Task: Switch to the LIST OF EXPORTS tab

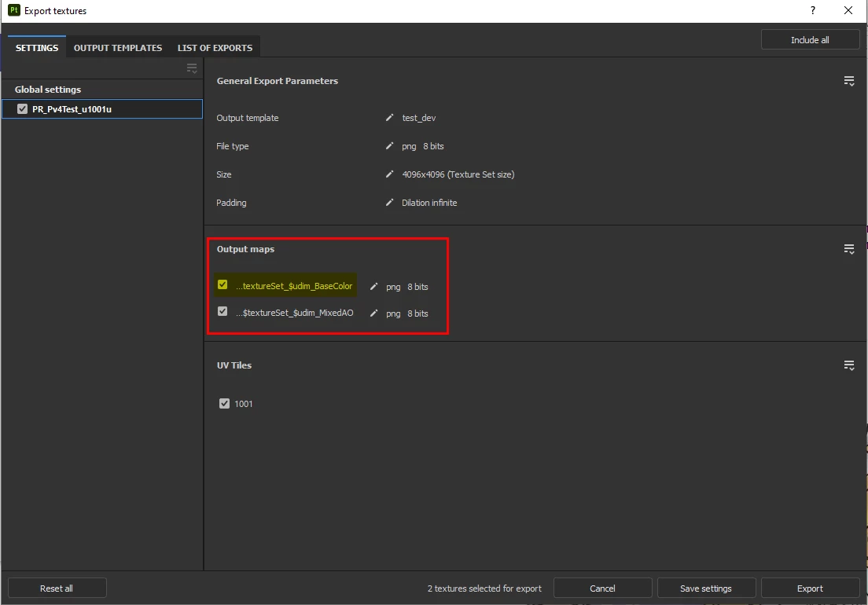Action: pyautogui.click(x=215, y=48)
